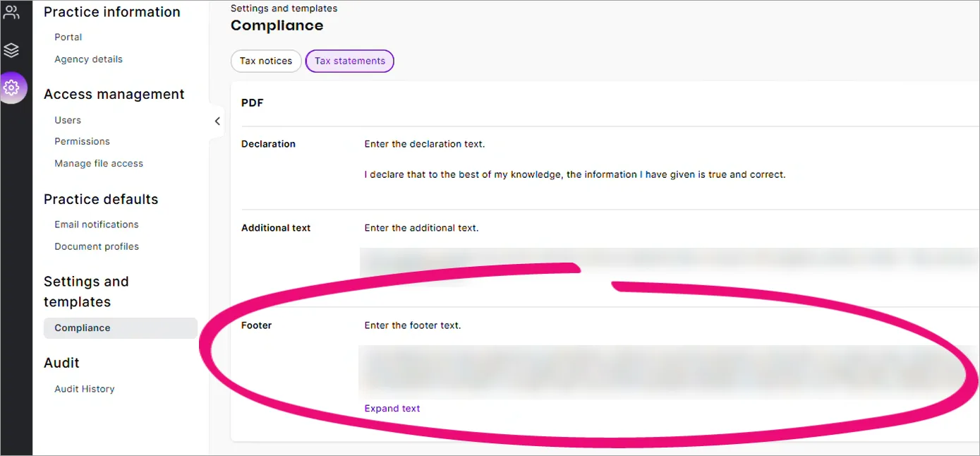Open the clients panel from the left rail

point(11,12)
